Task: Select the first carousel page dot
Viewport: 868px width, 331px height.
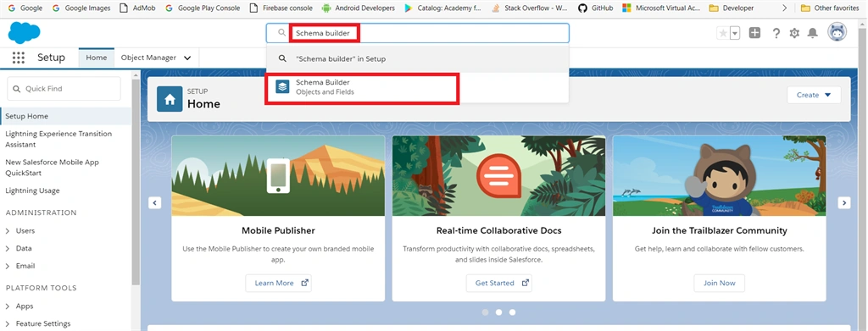Action: pyautogui.click(x=486, y=312)
